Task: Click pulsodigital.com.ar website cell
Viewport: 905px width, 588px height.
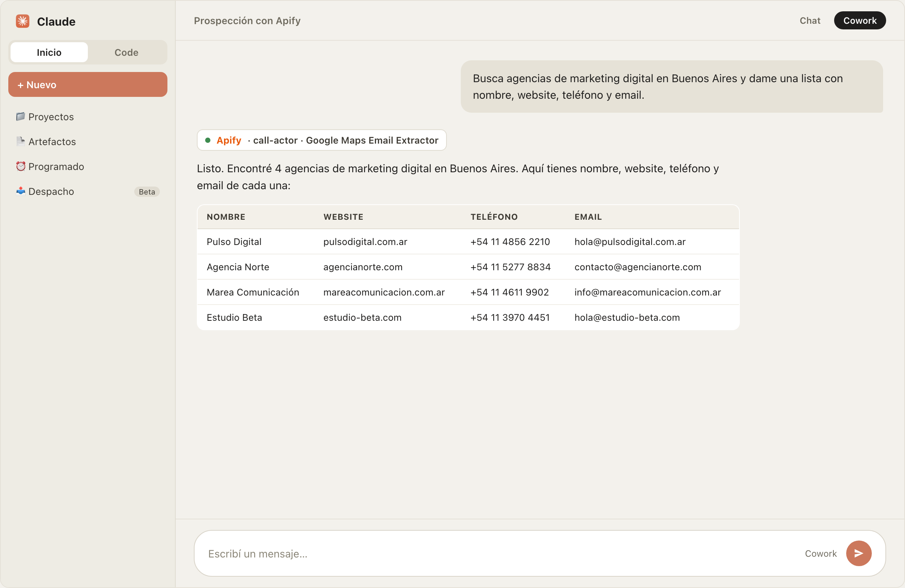Action: 365,242
